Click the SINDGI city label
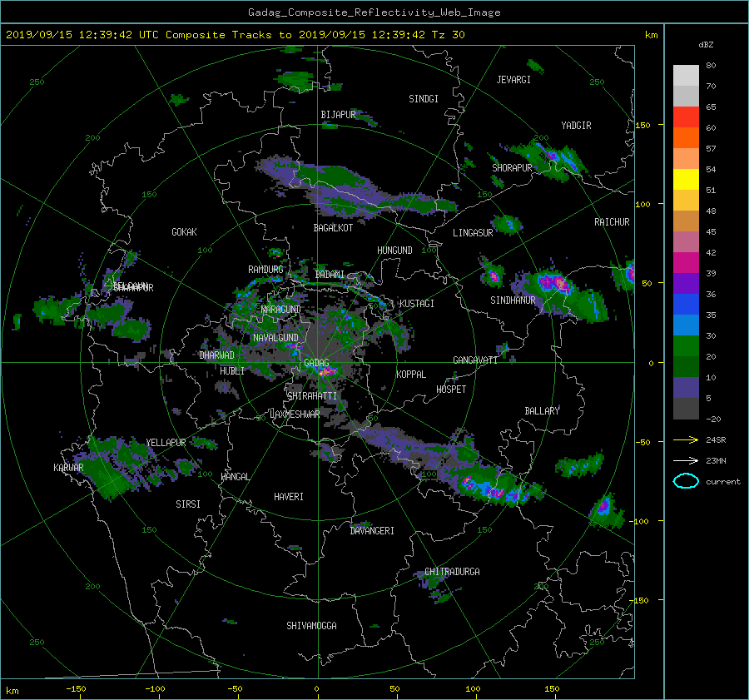749x700 pixels. coord(424,99)
